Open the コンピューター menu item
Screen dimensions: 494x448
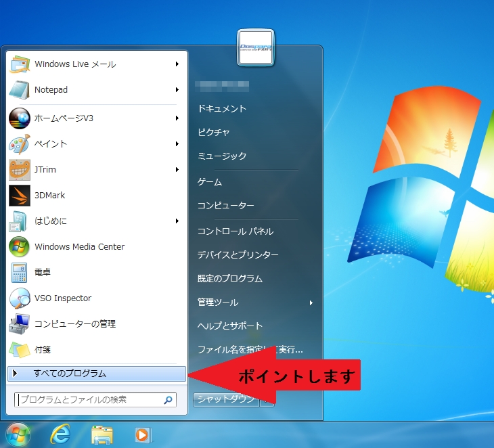coord(226,206)
